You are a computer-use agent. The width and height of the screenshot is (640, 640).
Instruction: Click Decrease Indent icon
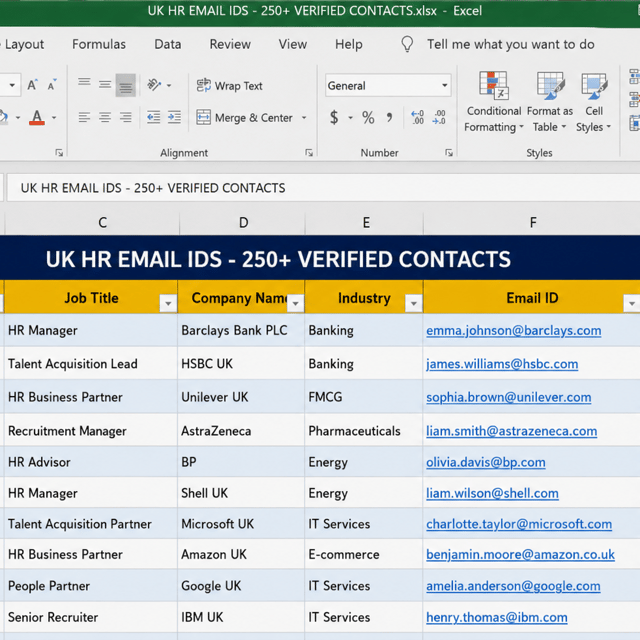[153, 118]
